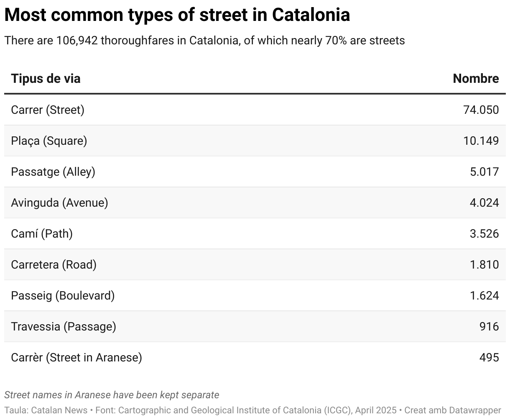Select the Plaça (Square) row label
Screen dimensions: 510x420
(49, 141)
